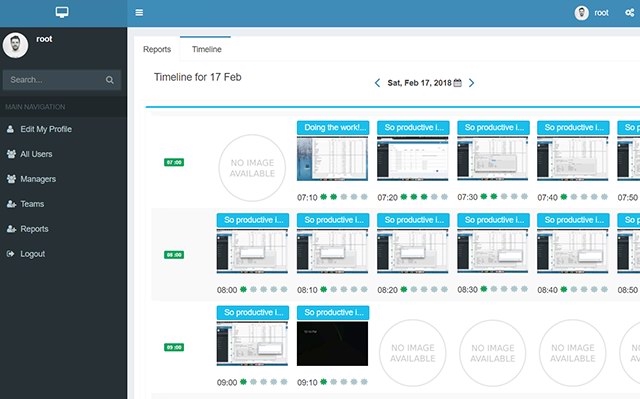640x399 pixels.
Task: Click the third activity dot under 07:20
Action: [424, 197]
